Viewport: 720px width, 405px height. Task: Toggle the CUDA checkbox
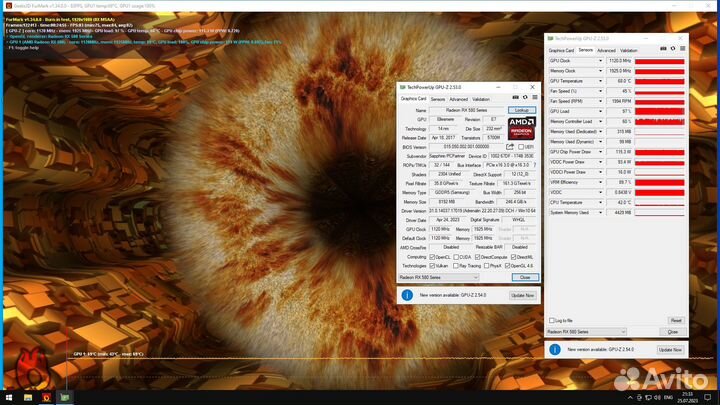[456, 257]
